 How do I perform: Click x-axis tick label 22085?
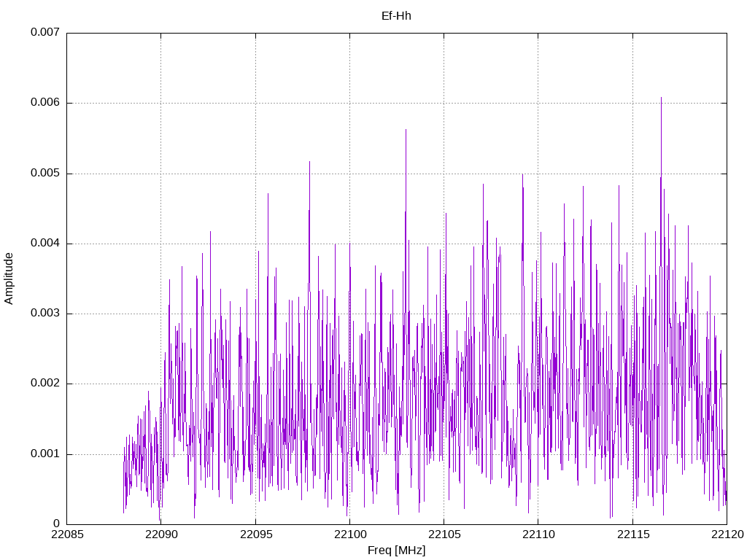(67, 534)
